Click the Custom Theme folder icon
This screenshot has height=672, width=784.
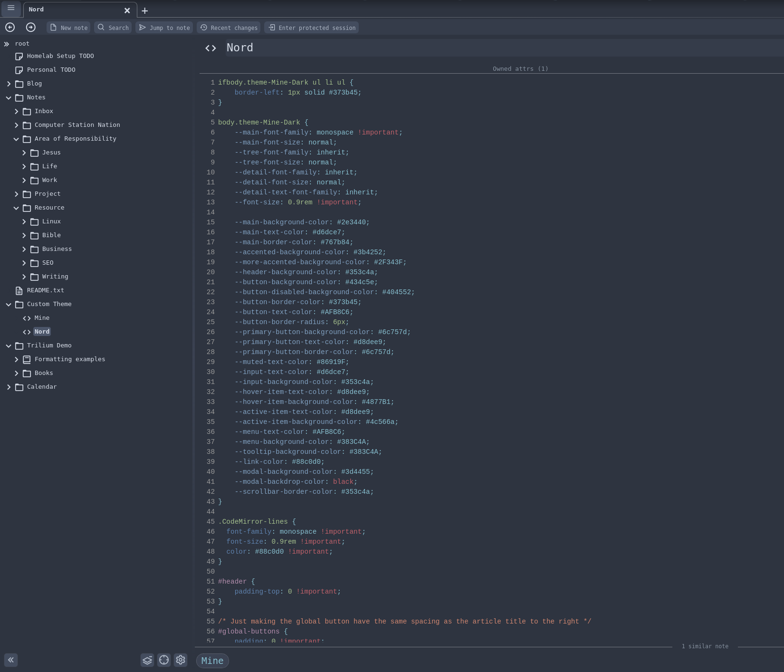19,304
